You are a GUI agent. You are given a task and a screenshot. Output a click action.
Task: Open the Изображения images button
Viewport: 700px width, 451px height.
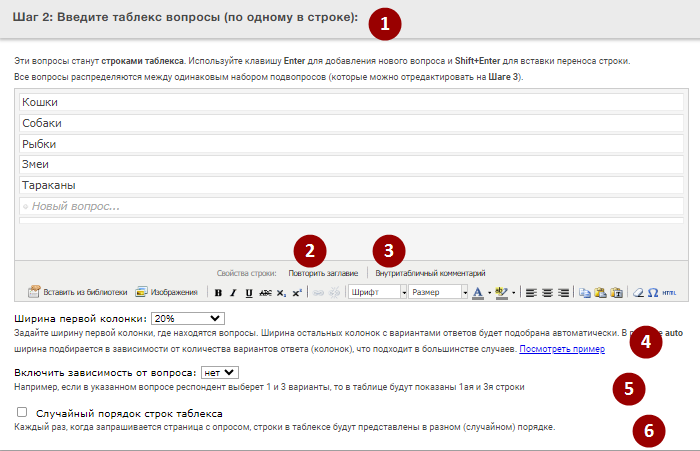[169, 292]
